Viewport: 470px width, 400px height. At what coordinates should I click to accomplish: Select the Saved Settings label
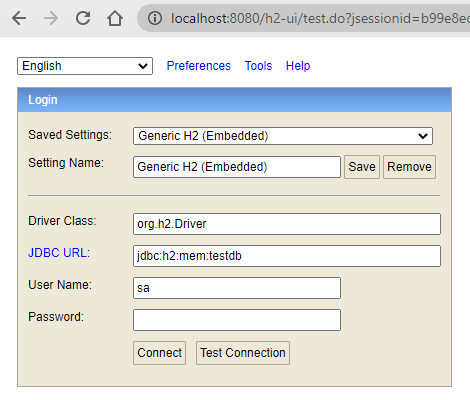tap(70, 135)
